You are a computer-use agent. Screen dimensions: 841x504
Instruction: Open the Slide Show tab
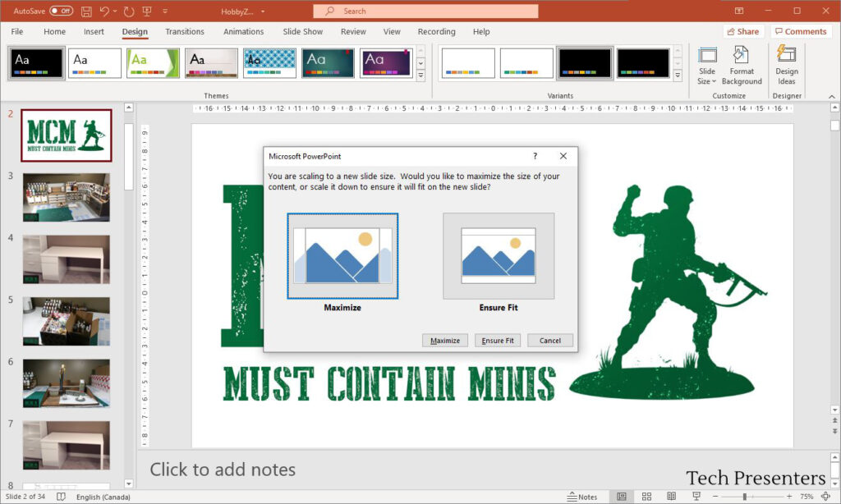302,32
